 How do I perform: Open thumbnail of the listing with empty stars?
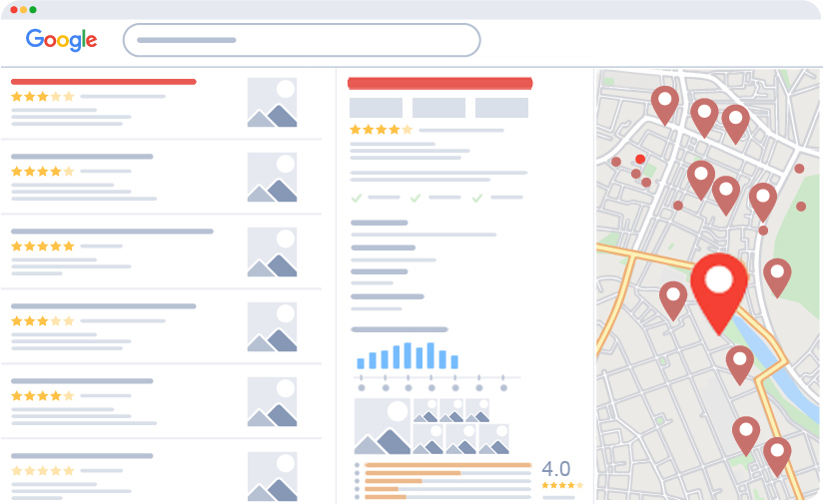click(272, 476)
